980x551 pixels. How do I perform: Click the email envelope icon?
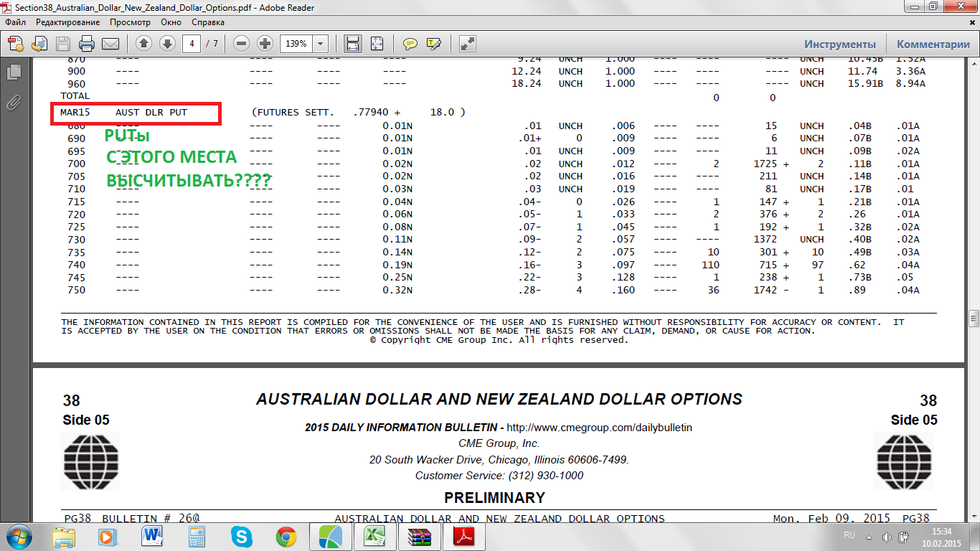[x=110, y=44]
